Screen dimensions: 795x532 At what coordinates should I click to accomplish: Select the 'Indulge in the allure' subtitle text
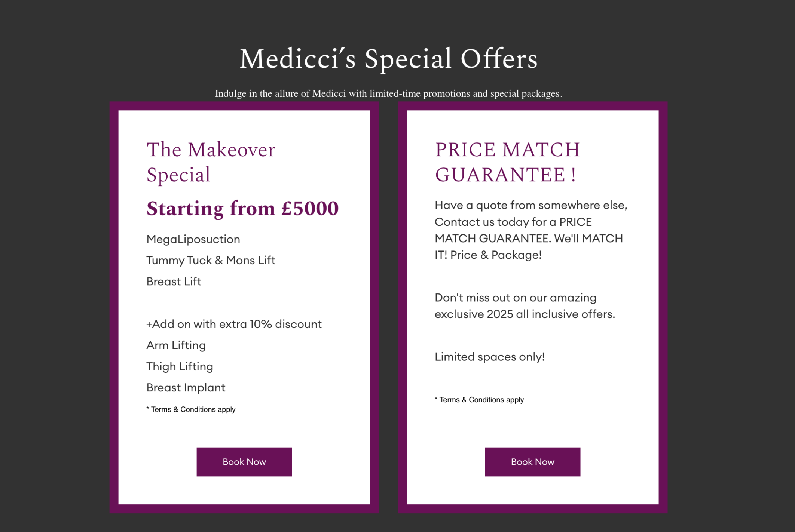tap(388, 93)
